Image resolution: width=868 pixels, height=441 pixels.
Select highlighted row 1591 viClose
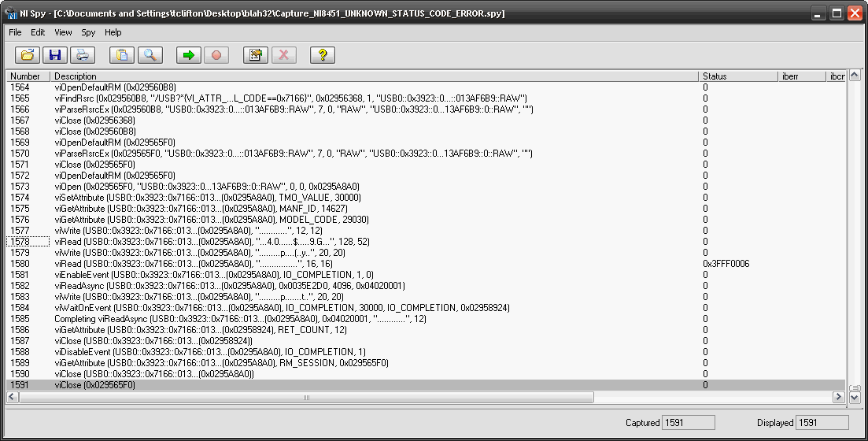pos(426,385)
